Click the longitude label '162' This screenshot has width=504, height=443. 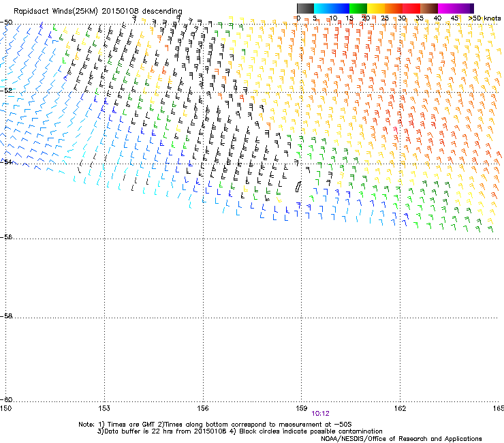click(x=400, y=408)
